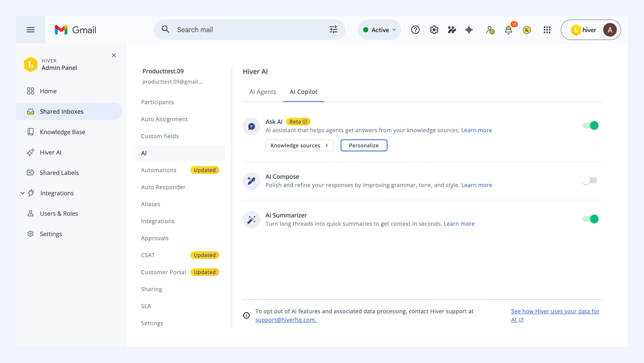Open search filter options icon

tap(333, 30)
